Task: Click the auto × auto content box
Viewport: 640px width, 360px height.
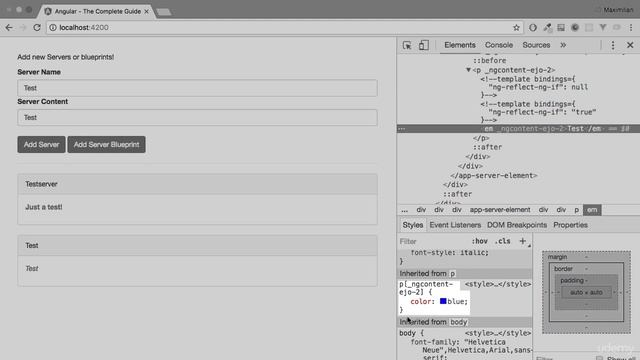Action: coord(586,292)
